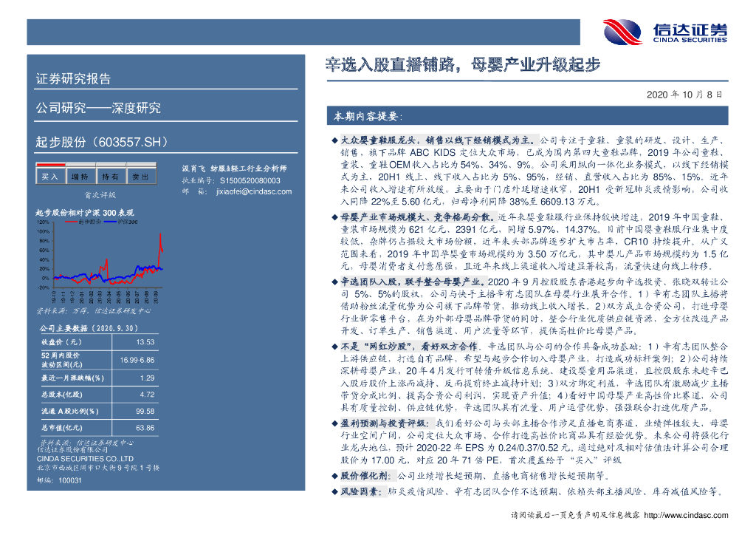Click the date 2020年10月8日

point(684,95)
